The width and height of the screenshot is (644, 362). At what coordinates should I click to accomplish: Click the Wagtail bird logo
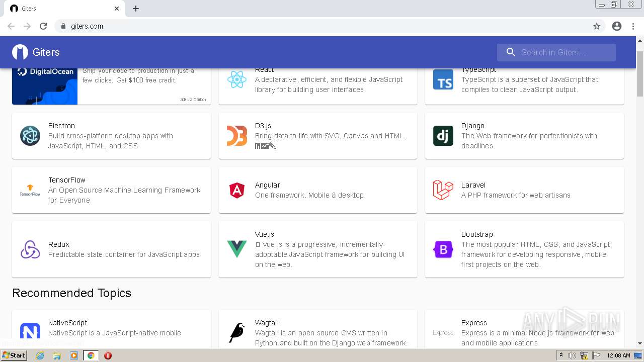point(237,332)
